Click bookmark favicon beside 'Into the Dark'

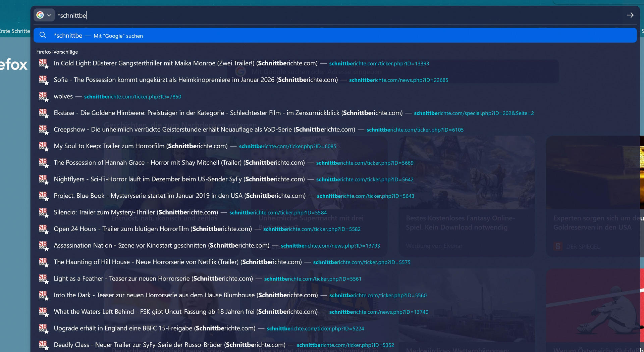(44, 295)
